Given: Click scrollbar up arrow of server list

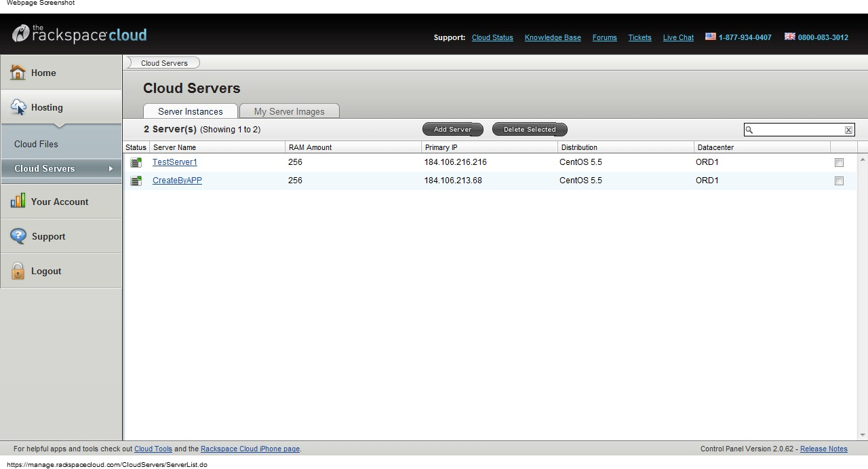Looking at the screenshot, I should pyautogui.click(x=863, y=160).
